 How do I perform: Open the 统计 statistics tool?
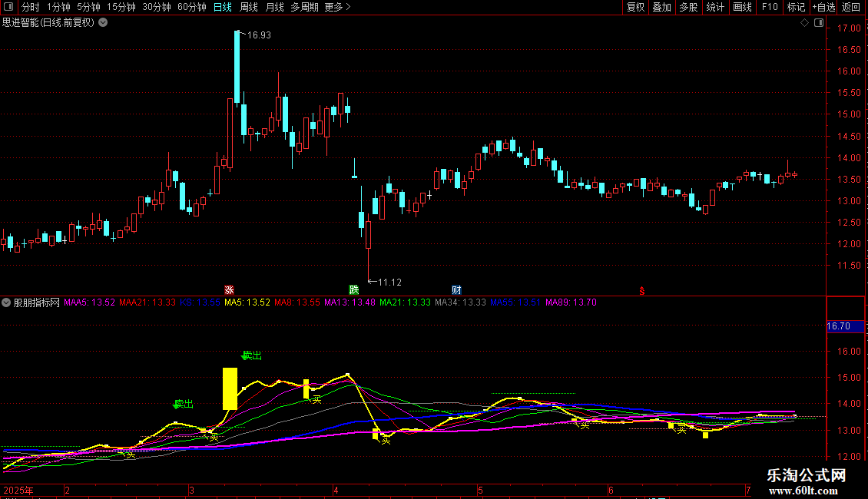pos(715,7)
